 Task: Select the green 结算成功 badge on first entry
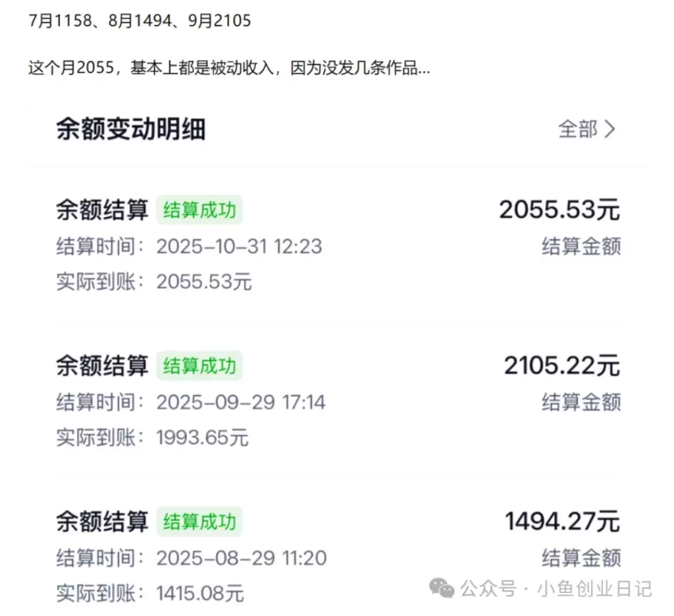tap(199, 210)
